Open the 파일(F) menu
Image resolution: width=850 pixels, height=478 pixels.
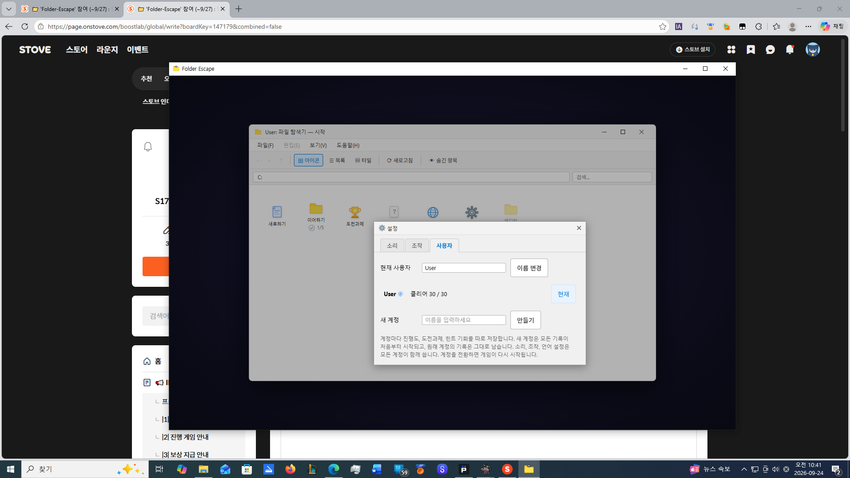[x=265, y=145]
